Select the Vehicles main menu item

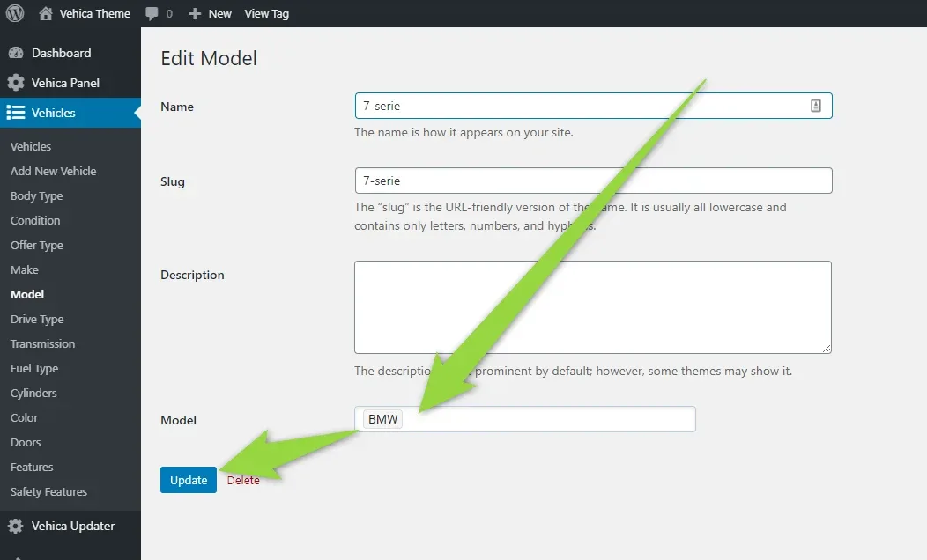(x=70, y=112)
